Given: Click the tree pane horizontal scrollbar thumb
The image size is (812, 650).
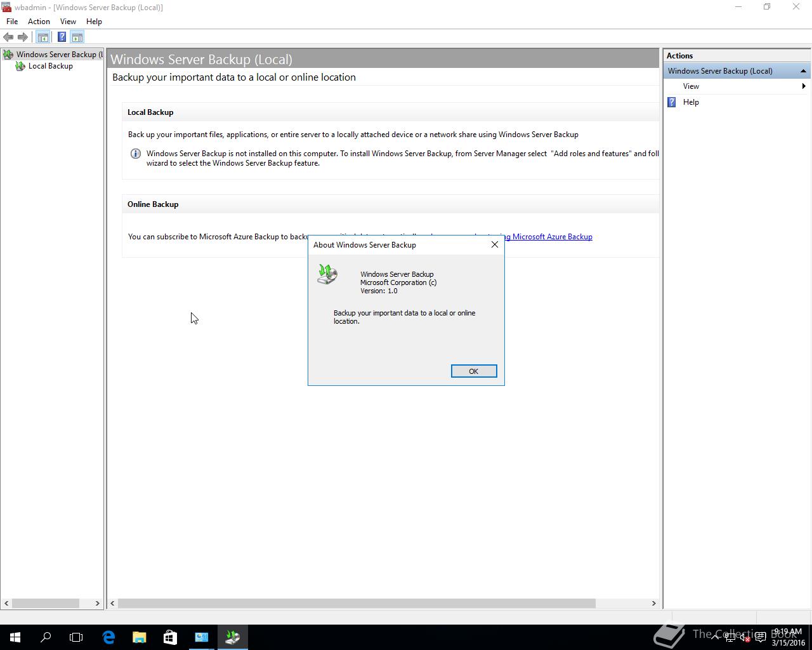Looking at the screenshot, I should (x=46, y=603).
